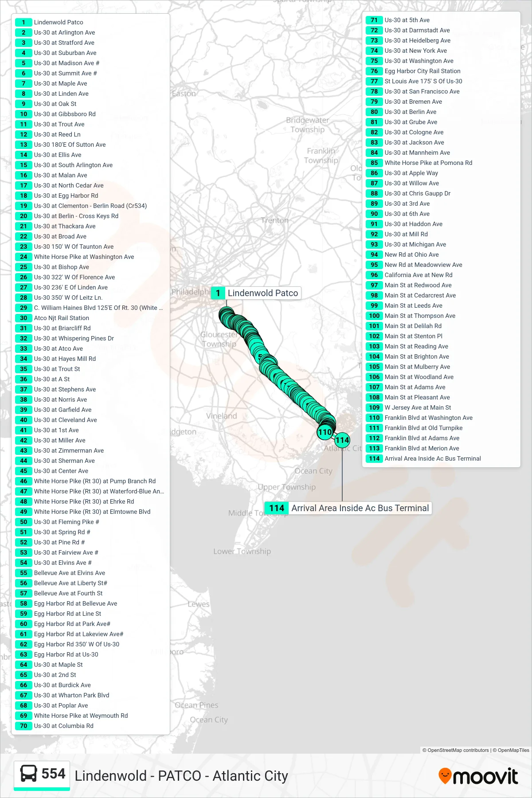Select stop 20 Us-30 at Berlin - Cross Keys Rd
The width and height of the screenshot is (532, 798).
coord(67,216)
